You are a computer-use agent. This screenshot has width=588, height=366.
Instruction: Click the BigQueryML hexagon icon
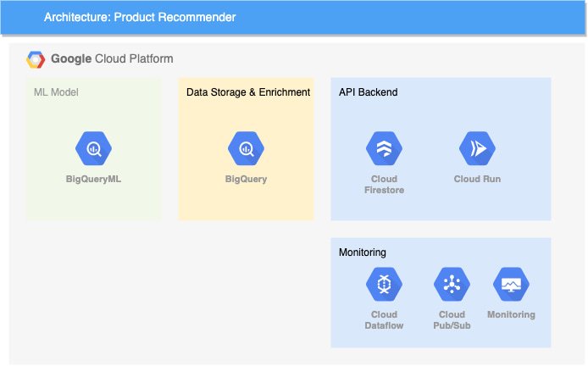[93, 148]
